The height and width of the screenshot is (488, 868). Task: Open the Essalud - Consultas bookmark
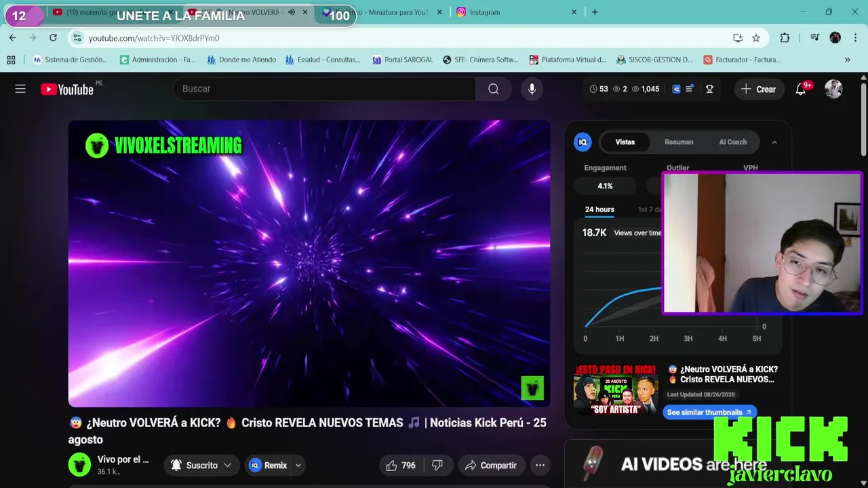coord(323,60)
